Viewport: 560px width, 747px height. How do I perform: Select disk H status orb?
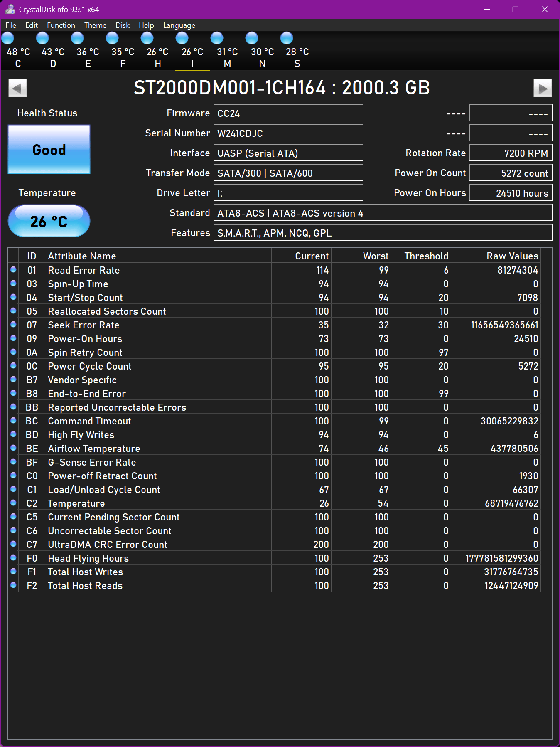tap(147, 38)
